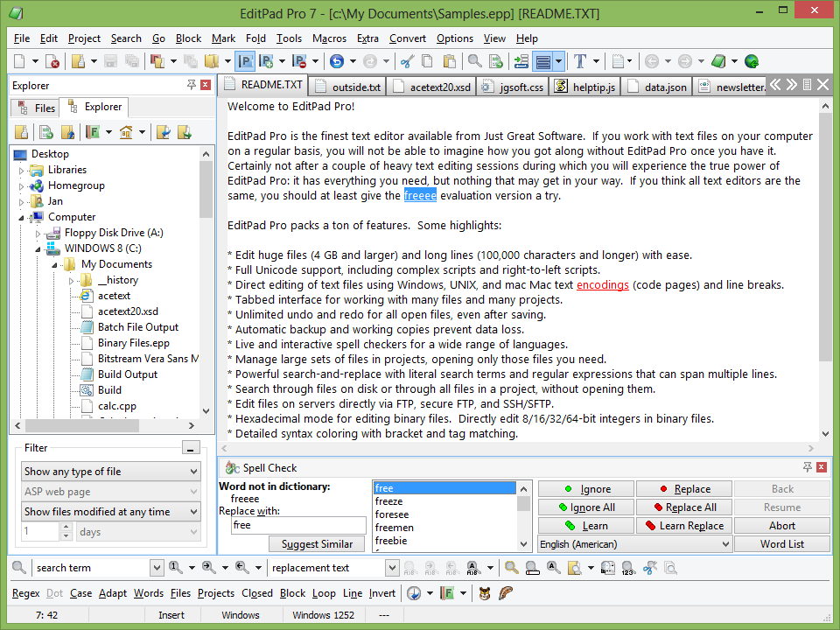
Task: Click the Find Next icon in search bar
Action: 209,567
